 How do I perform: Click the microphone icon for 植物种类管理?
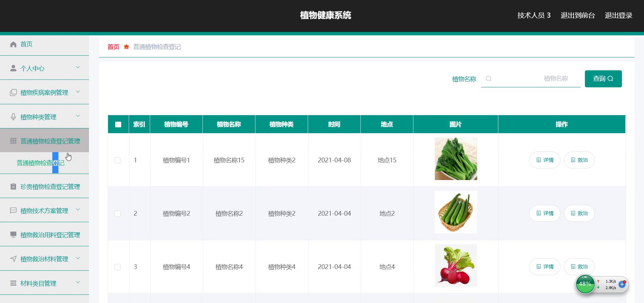coord(13,117)
